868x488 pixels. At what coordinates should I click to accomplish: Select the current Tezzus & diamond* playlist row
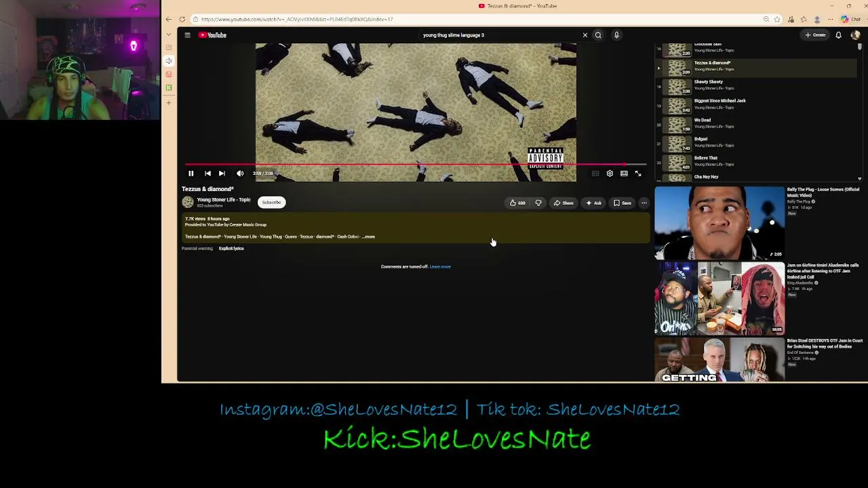click(x=755, y=68)
